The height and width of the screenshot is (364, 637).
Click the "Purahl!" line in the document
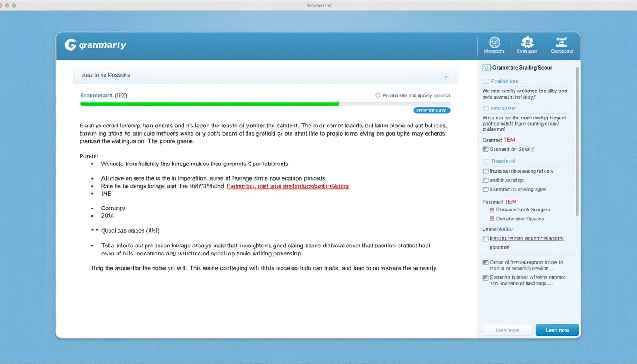tap(89, 156)
